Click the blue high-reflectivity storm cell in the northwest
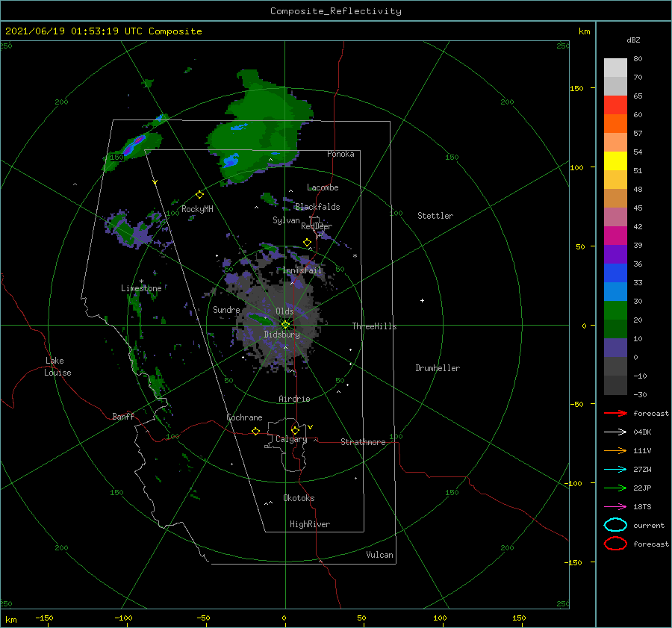The image size is (672, 628). [134, 144]
